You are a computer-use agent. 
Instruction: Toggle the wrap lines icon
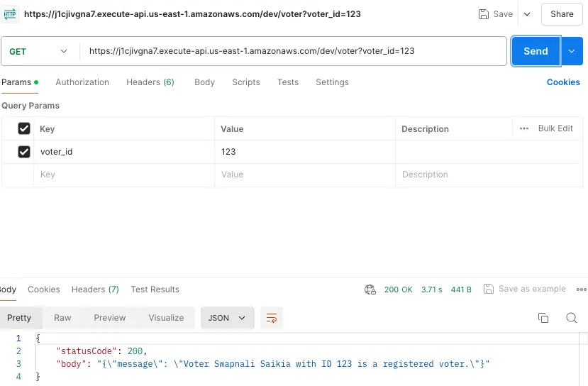pyautogui.click(x=272, y=318)
